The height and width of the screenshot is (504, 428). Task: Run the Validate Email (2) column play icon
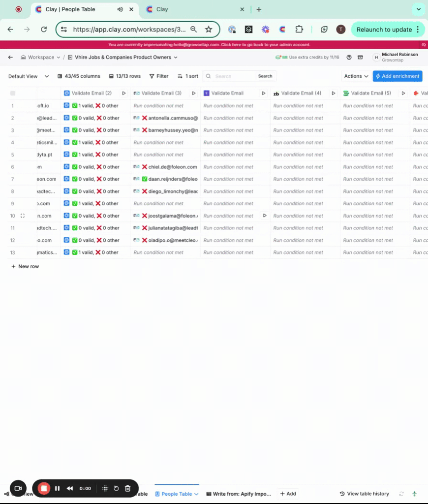coord(123,93)
